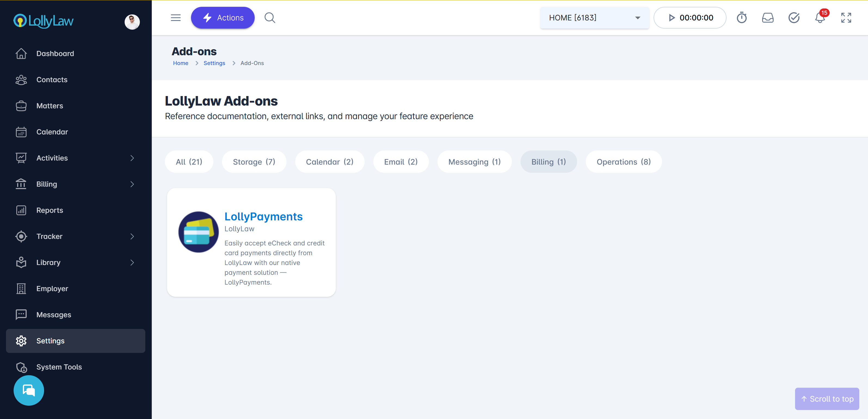The width and height of the screenshot is (868, 419).
Task: Open the notifications bell icon
Action: [820, 17]
